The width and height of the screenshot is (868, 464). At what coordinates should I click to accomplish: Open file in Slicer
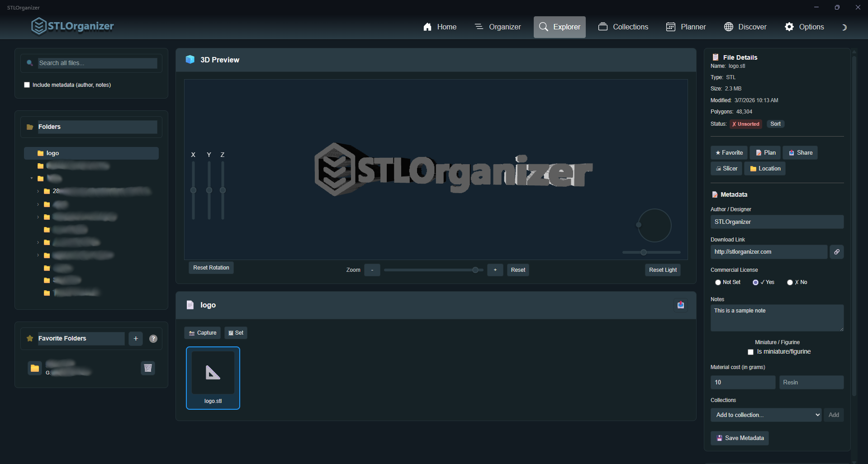[x=726, y=169]
